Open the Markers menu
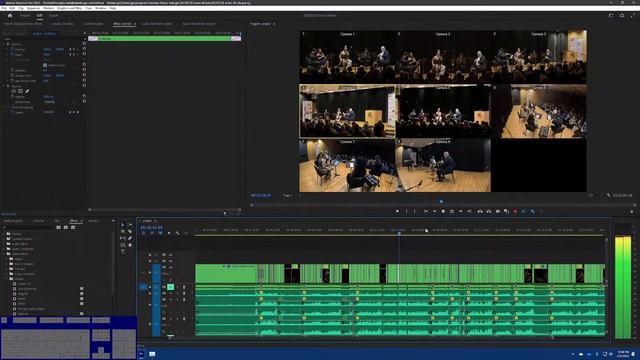The width and height of the screenshot is (640, 360). click(49, 8)
